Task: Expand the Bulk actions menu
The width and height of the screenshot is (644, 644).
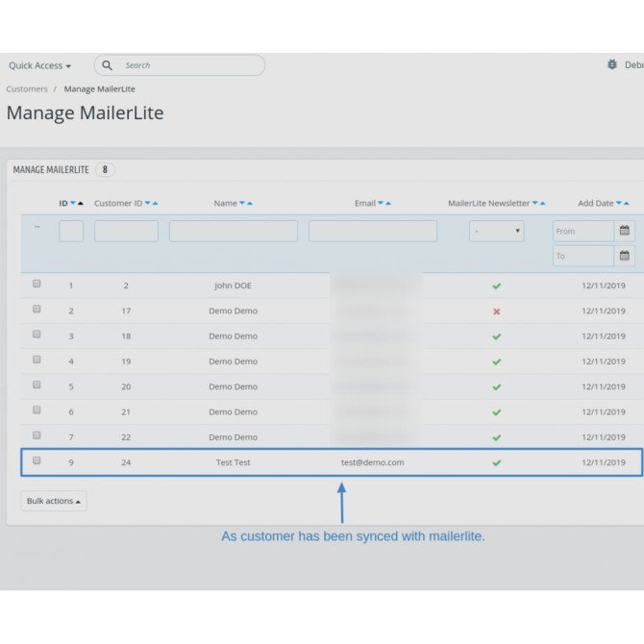Action: 54,501
